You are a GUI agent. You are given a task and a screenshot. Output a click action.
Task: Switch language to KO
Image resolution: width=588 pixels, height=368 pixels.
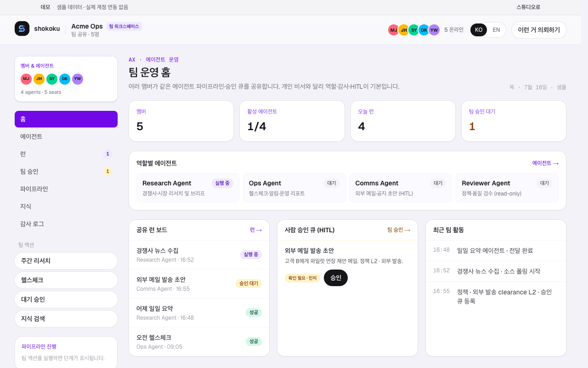click(479, 30)
